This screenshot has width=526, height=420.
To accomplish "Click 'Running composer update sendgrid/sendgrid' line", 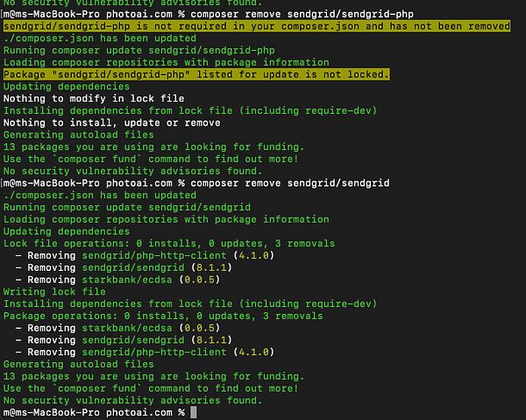I will pyautogui.click(x=127, y=207).
